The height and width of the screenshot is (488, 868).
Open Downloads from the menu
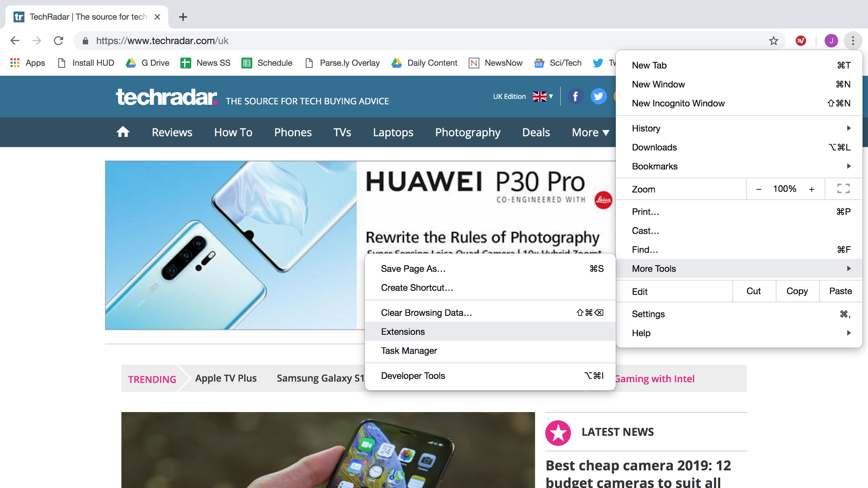[739, 147]
